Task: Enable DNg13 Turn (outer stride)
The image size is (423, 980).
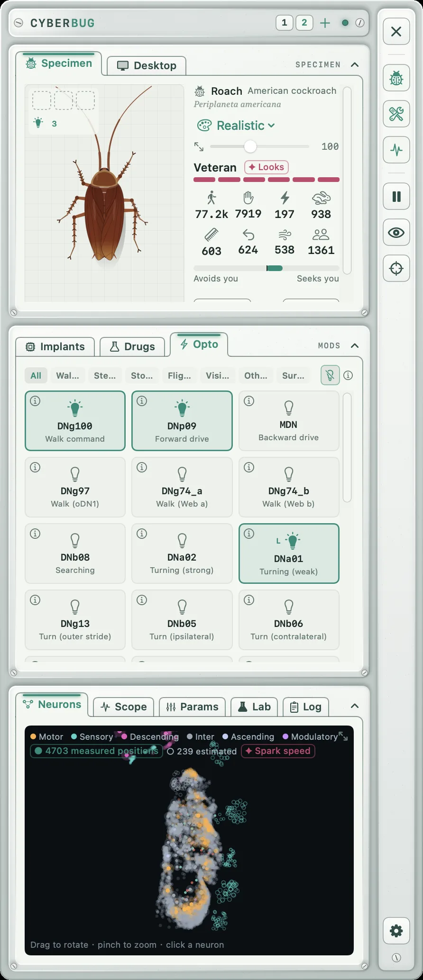Action: point(75,620)
